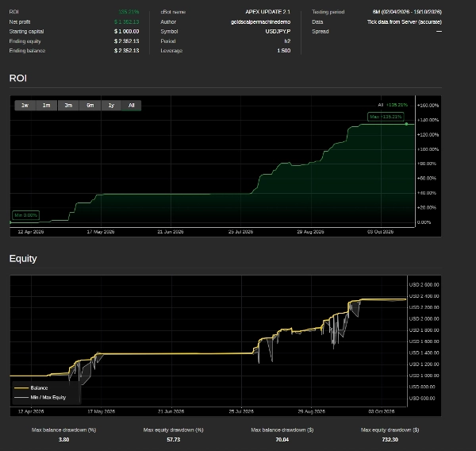This screenshot has height=451, width=476.
Task: Select the 6m range button
Action: [90, 106]
